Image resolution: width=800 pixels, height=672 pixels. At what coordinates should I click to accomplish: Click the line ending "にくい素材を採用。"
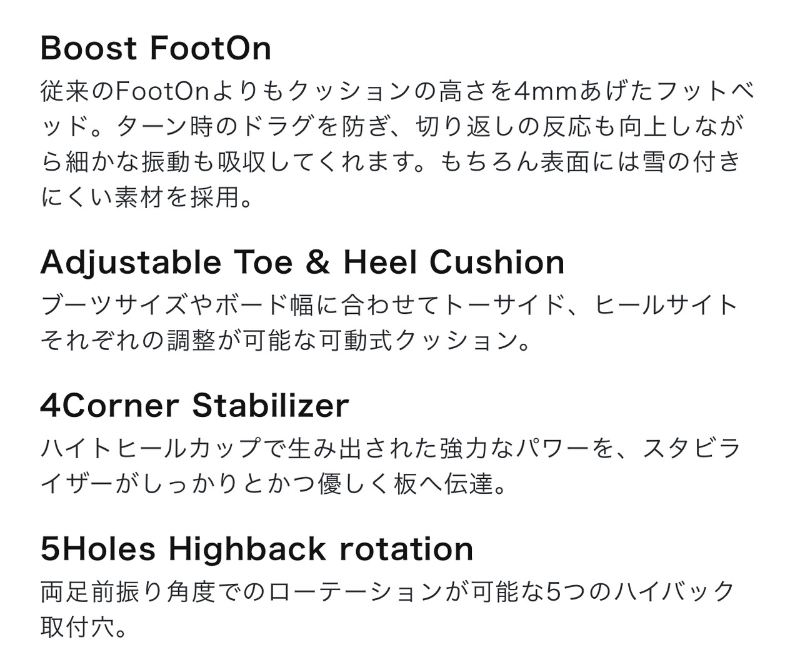coord(147,198)
